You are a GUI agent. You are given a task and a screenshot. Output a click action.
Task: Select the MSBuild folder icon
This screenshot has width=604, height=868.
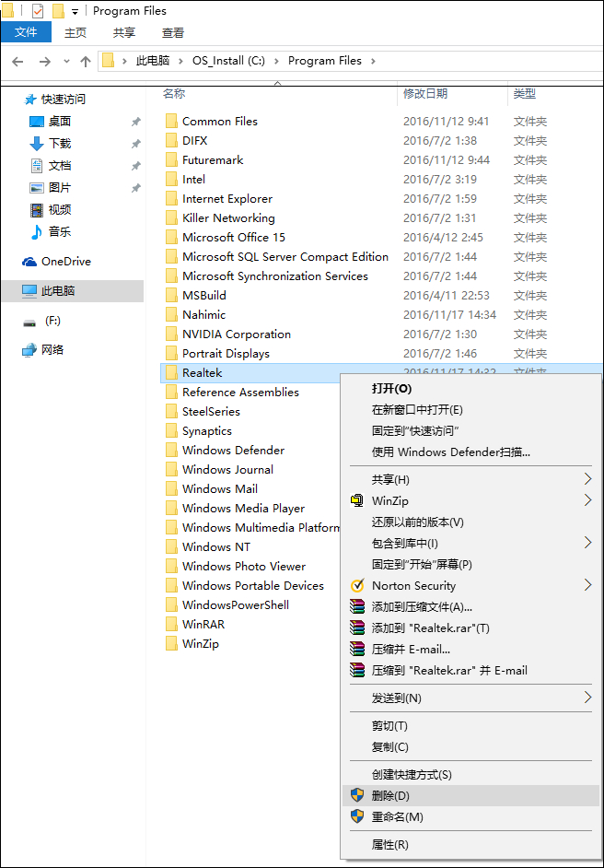[x=172, y=296]
